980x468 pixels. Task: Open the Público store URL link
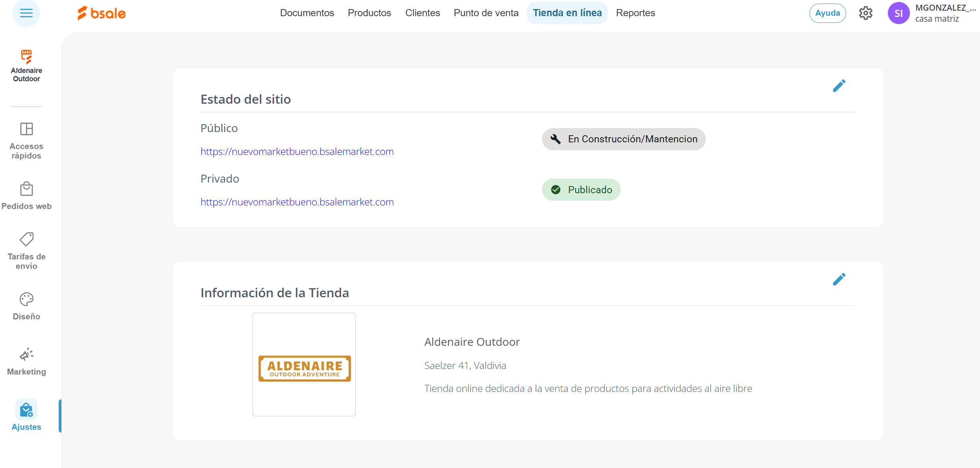[297, 151]
